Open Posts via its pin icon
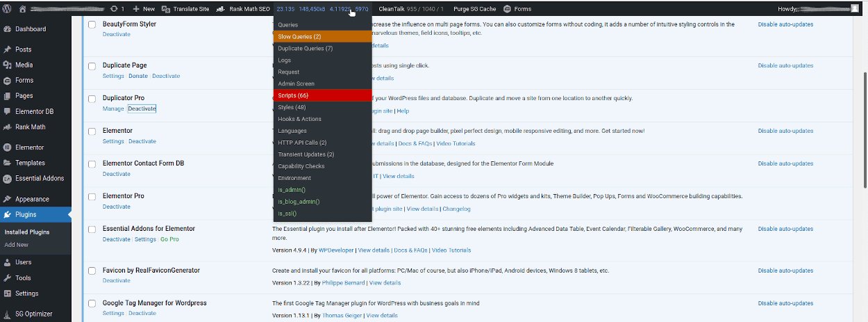 (7, 49)
